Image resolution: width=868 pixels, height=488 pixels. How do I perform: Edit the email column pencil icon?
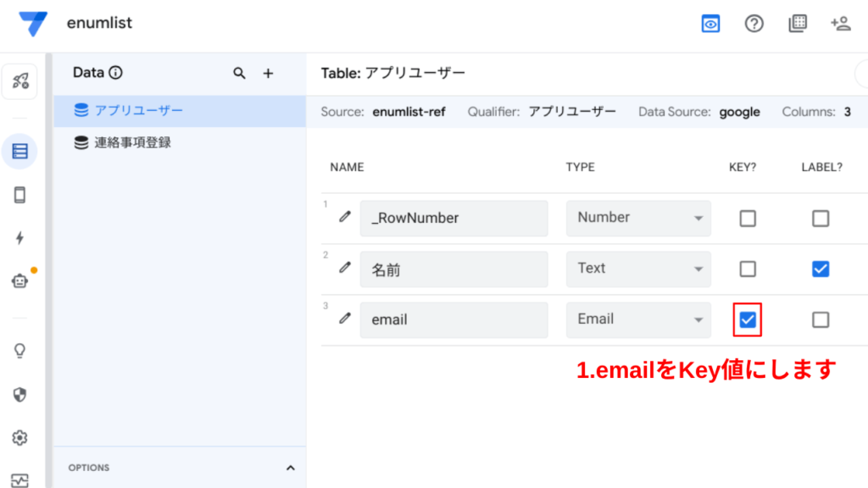[345, 319]
